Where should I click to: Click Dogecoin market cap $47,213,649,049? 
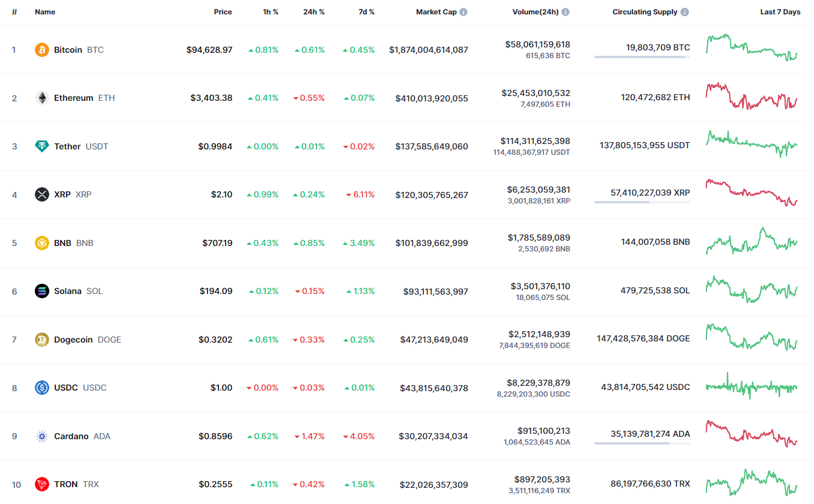tap(434, 340)
